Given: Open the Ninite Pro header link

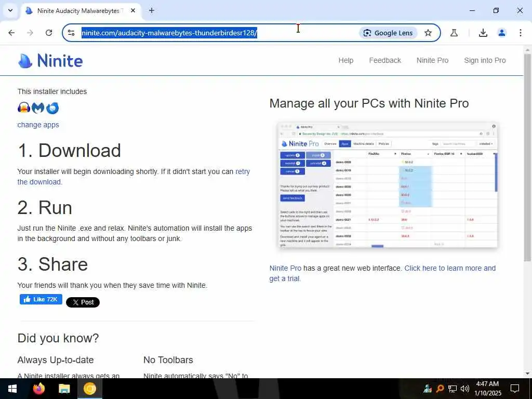Looking at the screenshot, I should point(432,60).
